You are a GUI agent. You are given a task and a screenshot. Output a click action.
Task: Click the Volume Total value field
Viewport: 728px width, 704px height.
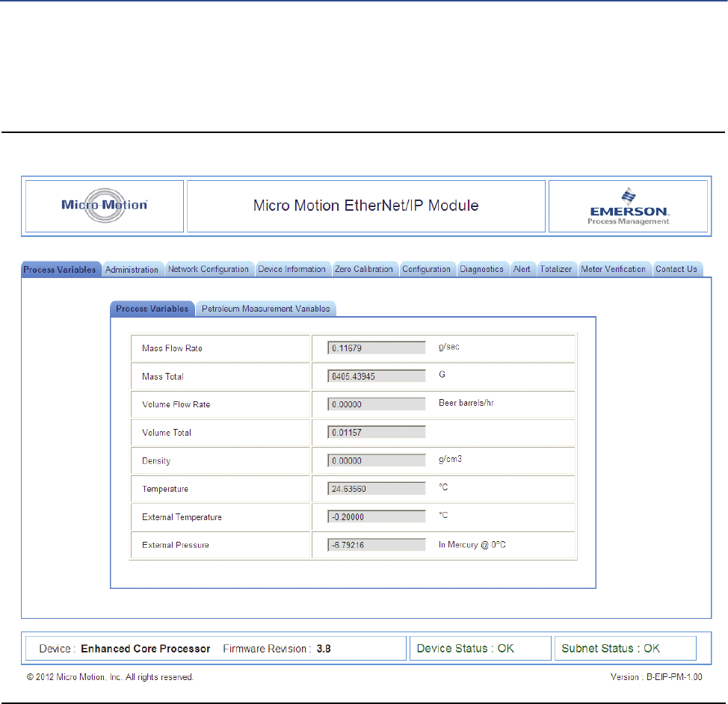(x=377, y=432)
